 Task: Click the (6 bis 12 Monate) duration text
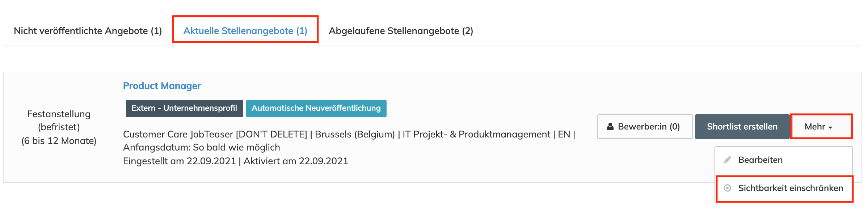pos(59,141)
